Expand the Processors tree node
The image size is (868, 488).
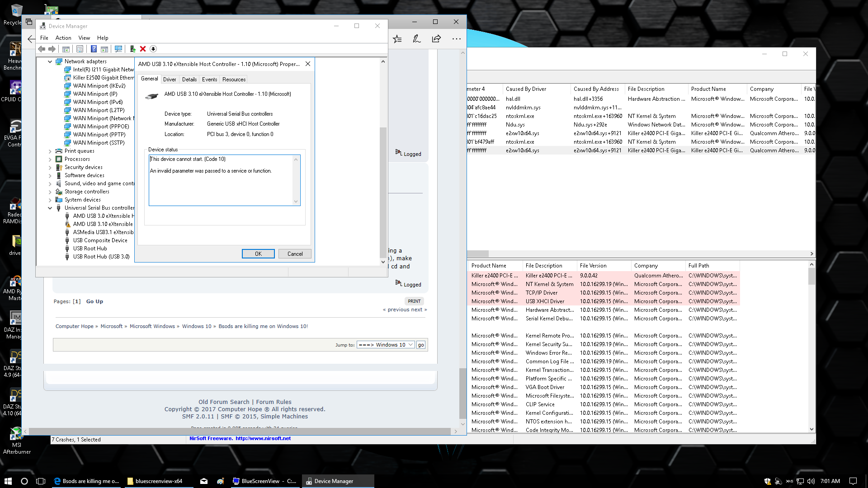coord(50,159)
